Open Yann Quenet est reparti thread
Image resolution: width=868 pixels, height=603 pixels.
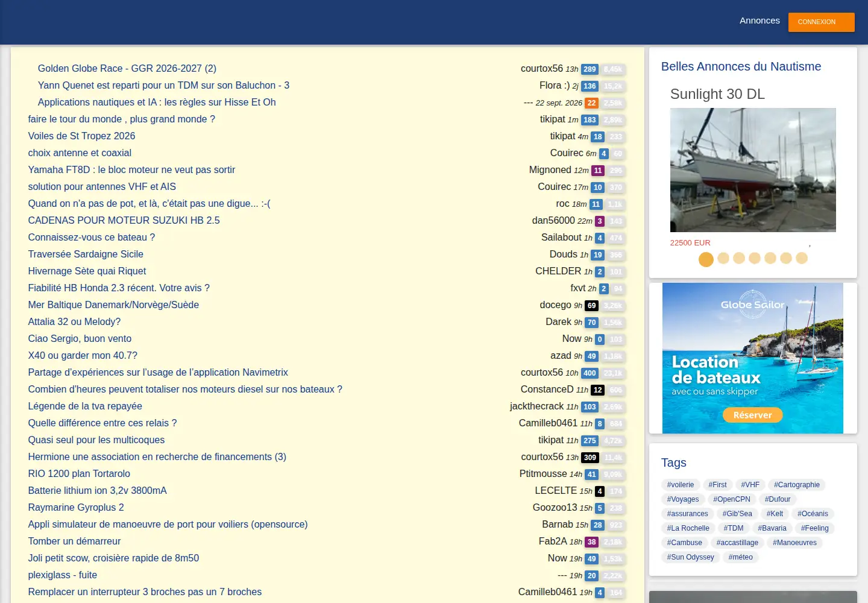(x=163, y=86)
